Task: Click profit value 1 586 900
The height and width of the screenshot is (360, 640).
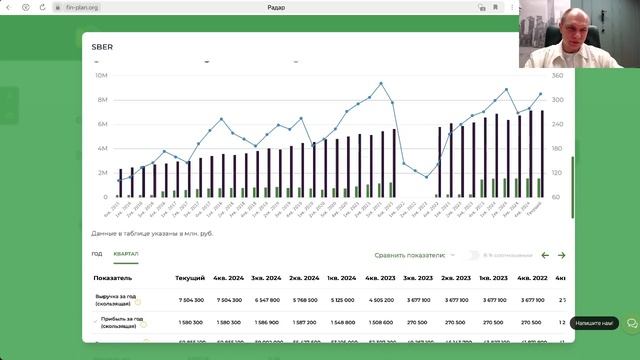Action: (x=267, y=322)
